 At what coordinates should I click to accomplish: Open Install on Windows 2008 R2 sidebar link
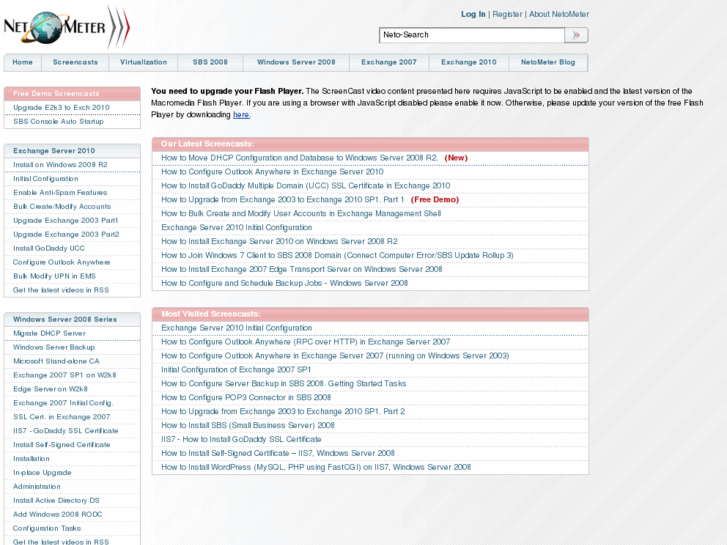click(x=60, y=165)
